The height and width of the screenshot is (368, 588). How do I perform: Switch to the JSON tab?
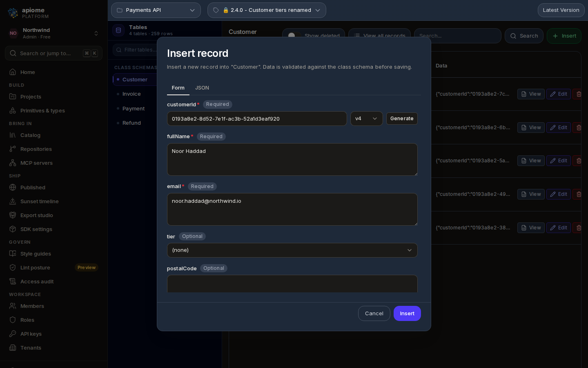pyautogui.click(x=202, y=88)
